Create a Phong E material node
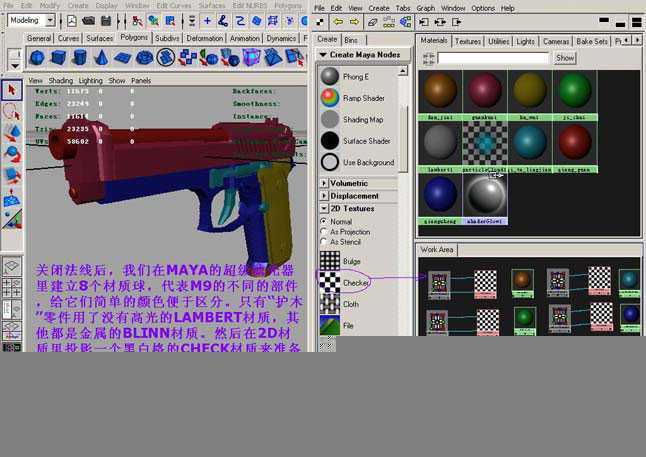The image size is (646, 457). 346,77
